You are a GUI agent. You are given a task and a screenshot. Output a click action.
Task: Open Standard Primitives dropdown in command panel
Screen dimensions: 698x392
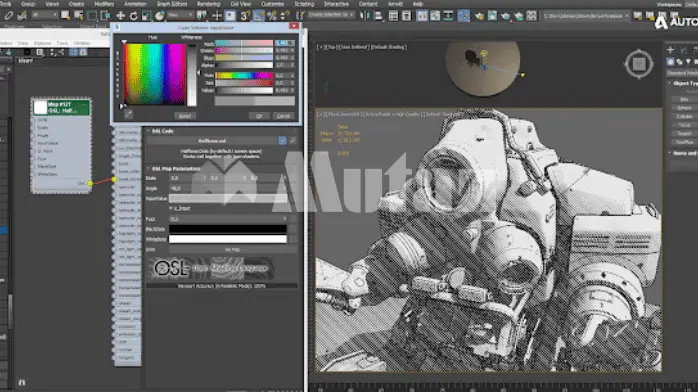click(x=682, y=73)
